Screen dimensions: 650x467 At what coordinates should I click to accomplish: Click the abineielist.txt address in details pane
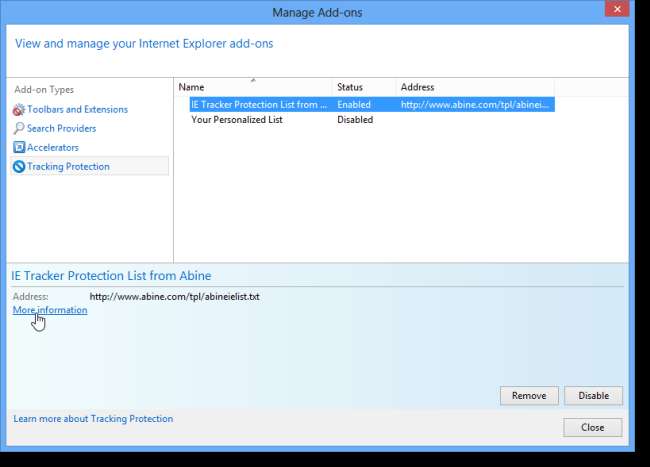(175, 297)
